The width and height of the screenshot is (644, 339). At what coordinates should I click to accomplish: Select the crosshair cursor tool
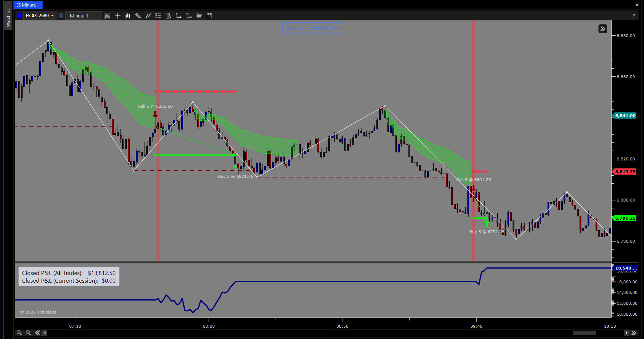pos(118,16)
